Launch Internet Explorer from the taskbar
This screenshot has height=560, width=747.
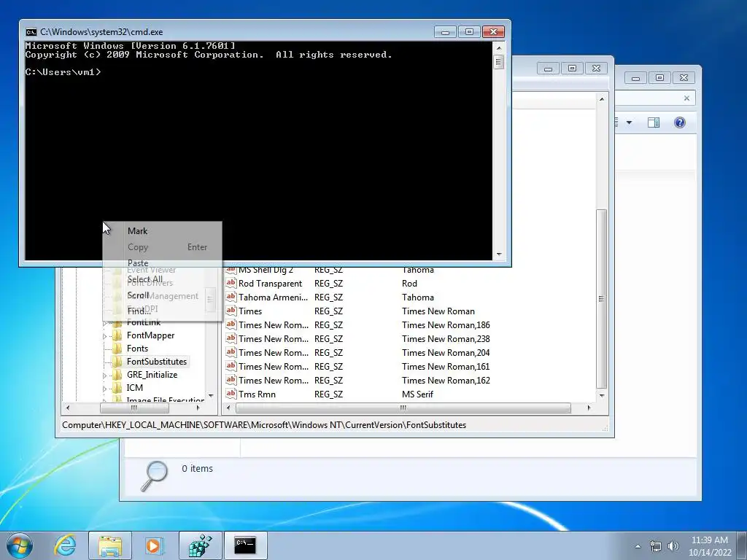point(65,545)
